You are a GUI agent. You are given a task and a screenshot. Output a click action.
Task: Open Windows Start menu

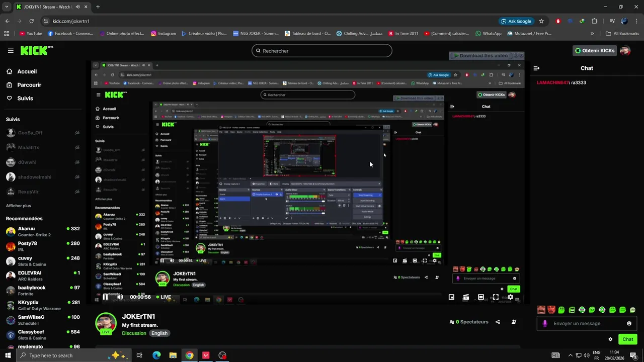click(8, 355)
